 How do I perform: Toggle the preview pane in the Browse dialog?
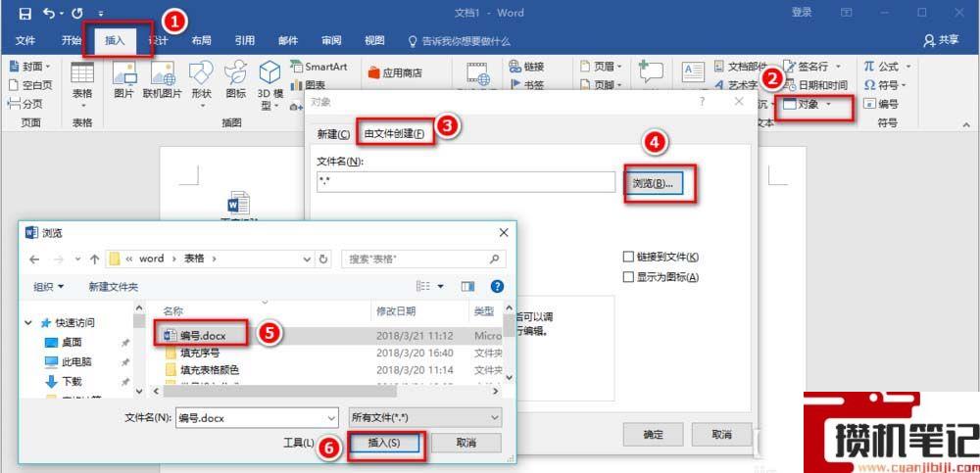click(x=468, y=286)
